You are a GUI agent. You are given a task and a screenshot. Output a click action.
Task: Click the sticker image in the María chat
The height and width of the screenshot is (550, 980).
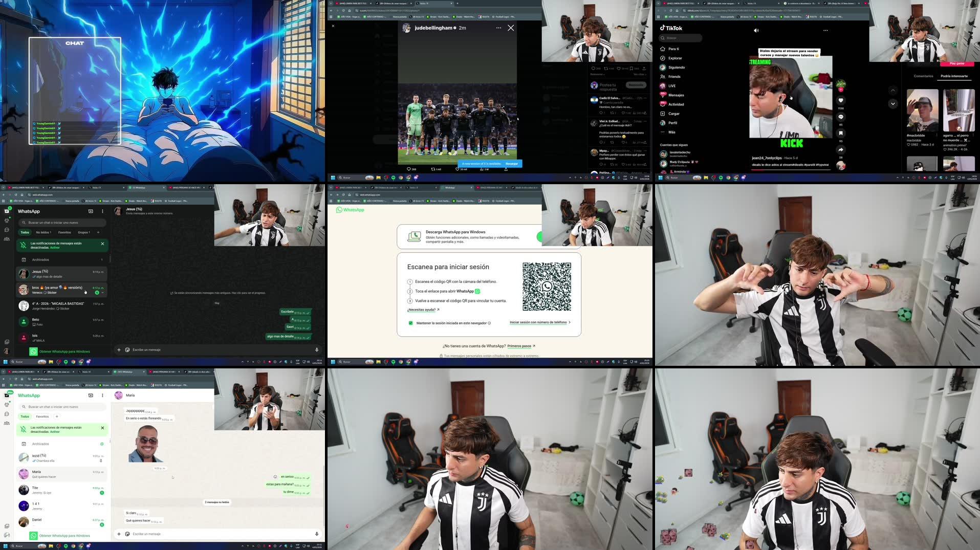[x=146, y=443]
